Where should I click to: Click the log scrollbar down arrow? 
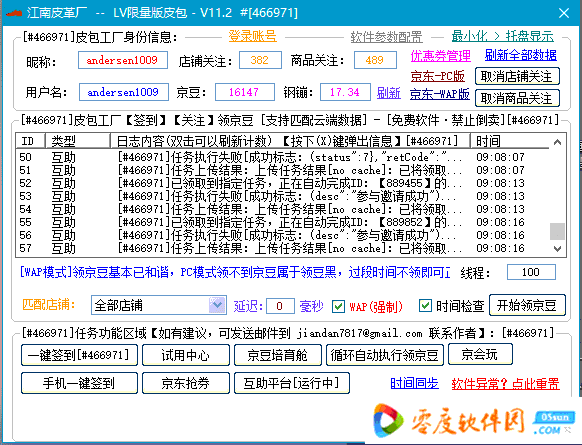click(557, 248)
